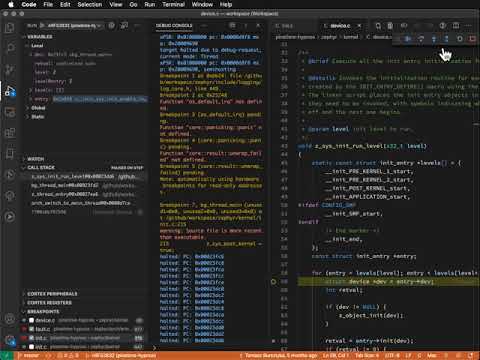Collapse the Local variables scope
The height and width of the screenshot is (360, 480).
pyautogui.click(x=37, y=46)
